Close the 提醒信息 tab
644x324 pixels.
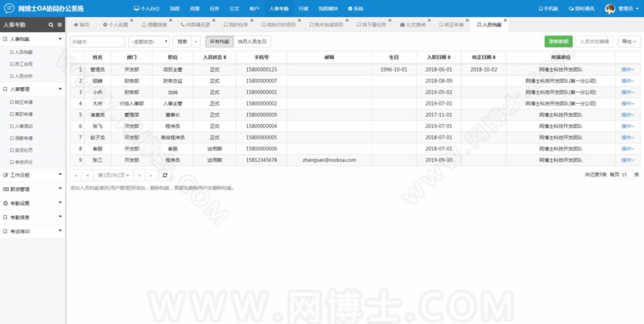171,20
